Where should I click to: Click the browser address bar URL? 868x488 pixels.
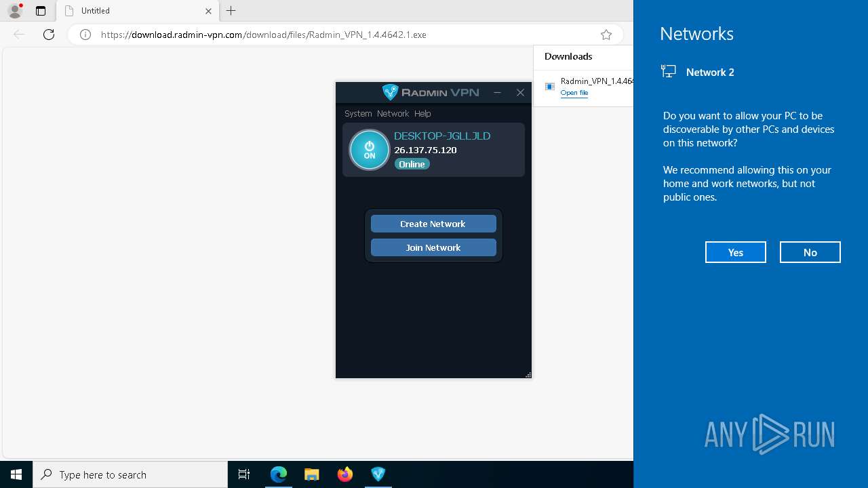click(264, 35)
